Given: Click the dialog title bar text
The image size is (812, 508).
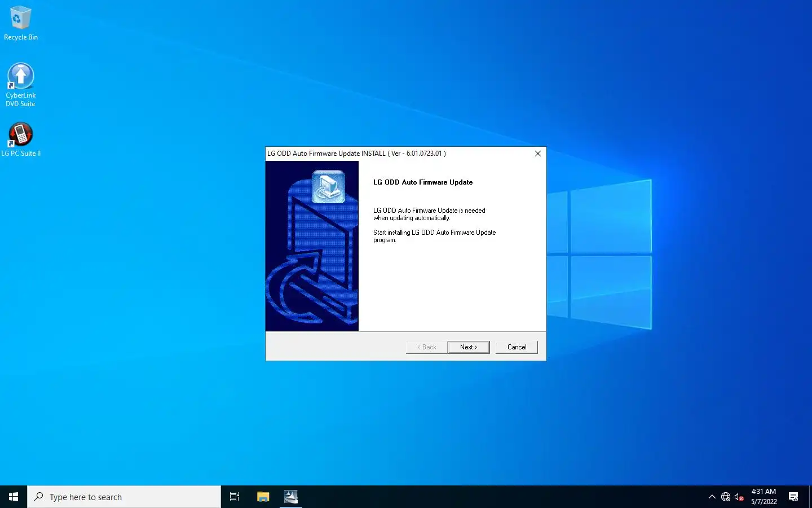Looking at the screenshot, I should [x=356, y=154].
